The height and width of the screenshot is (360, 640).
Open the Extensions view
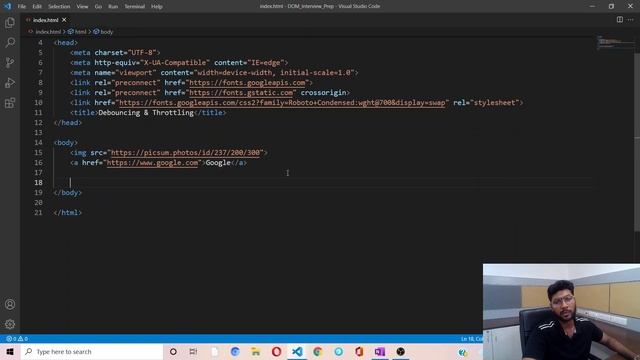(10, 103)
